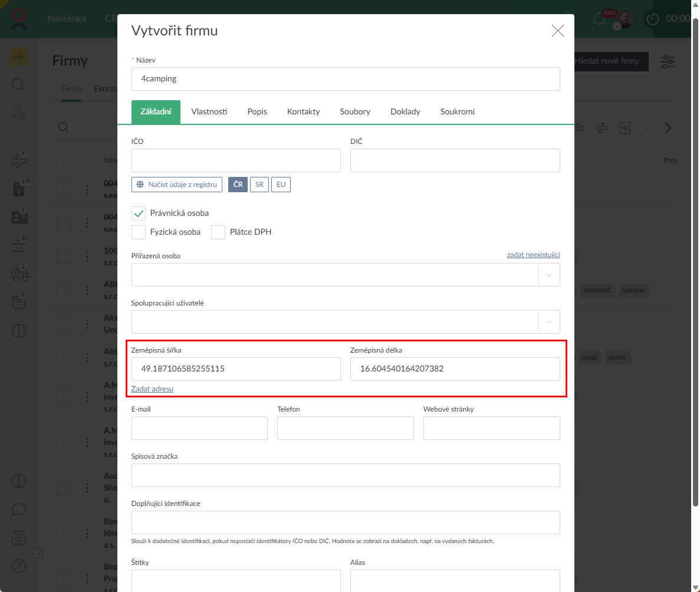
Task: Expand the Přiřazená osoba dropdown
Action: pos(548,275)
